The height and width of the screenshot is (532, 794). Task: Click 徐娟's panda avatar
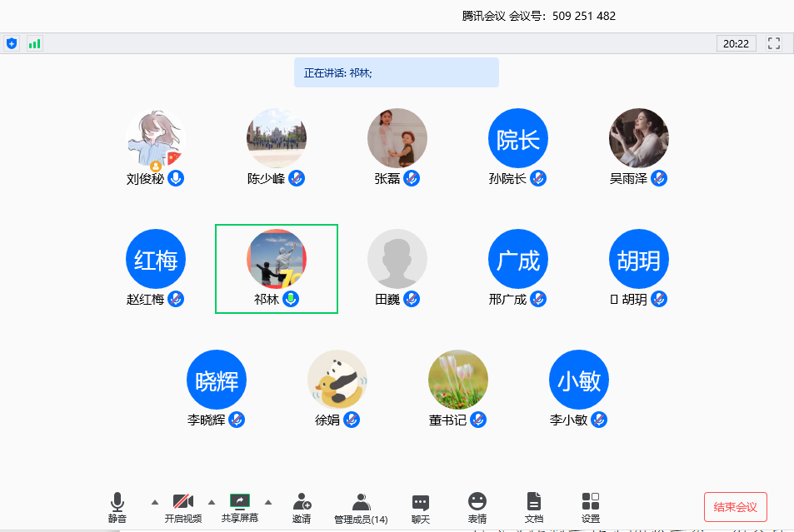click(337, 379)
